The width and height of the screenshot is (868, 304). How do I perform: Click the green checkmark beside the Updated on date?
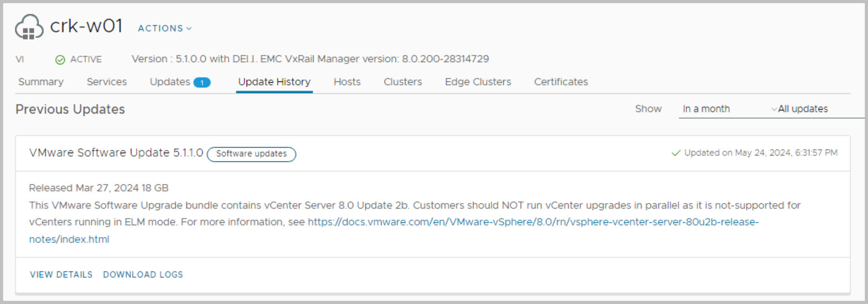point(675,153)
